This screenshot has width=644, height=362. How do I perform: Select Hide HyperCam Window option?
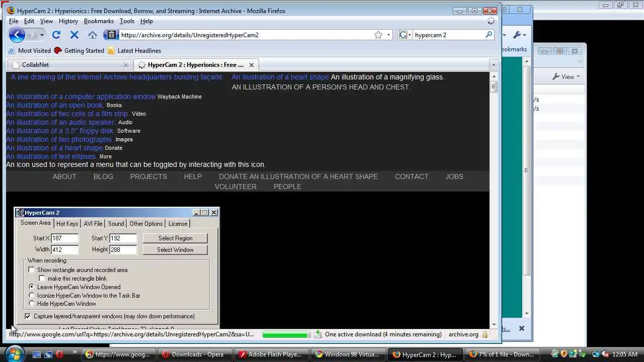32,304
